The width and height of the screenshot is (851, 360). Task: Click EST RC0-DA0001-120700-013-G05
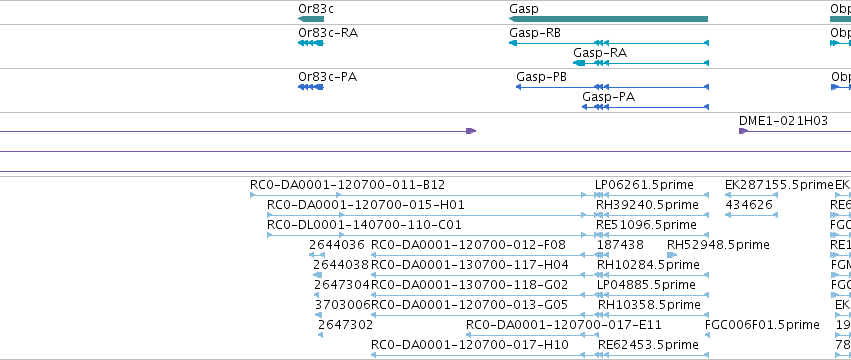[469, 306]
